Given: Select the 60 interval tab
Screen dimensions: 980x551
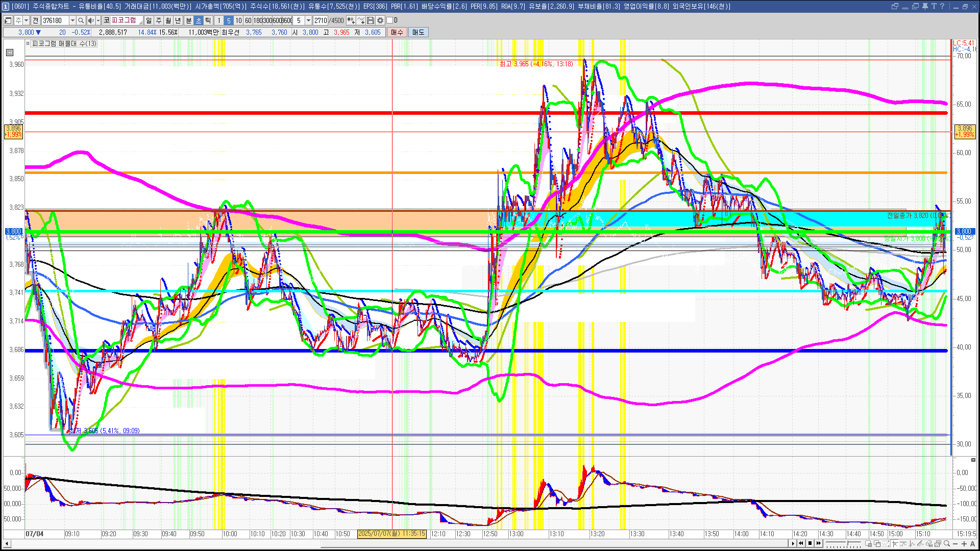Looking at the screenshot, I should pos(248,20).
